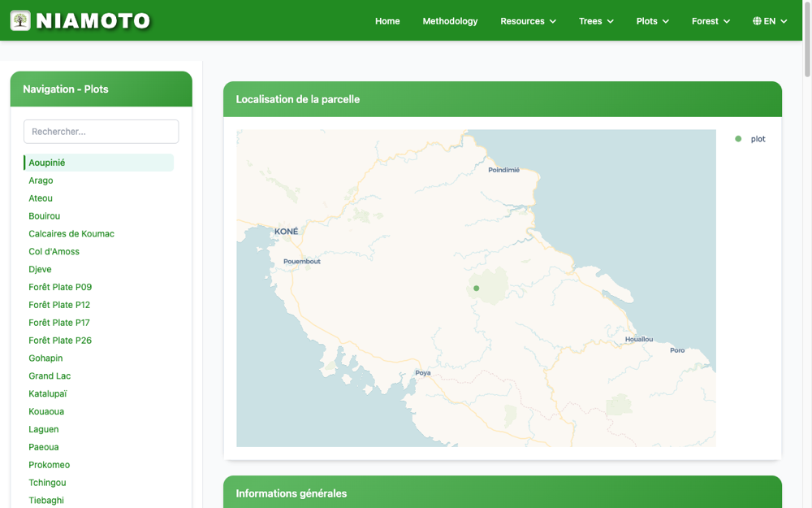The image size is (812, 508).
Task: Select the Tiebaghi plot
Action: pos(46,500)
